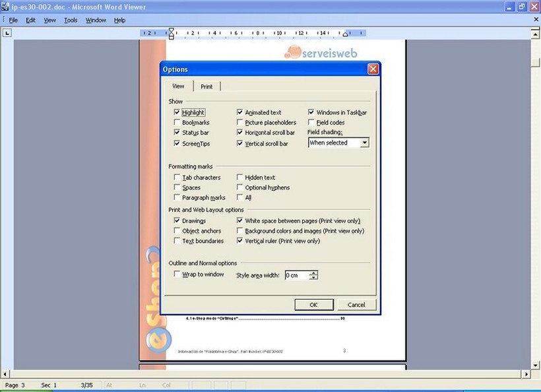Click 3/35 page count in status bar
Image resolution: width=541 pixels, height=392 pixels.
coord(87,385)
